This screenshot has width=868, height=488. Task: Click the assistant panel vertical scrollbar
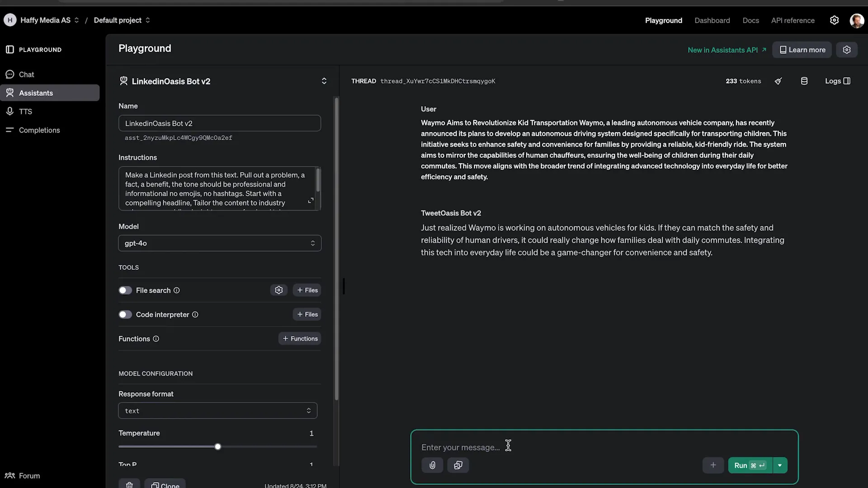[336, 249]
